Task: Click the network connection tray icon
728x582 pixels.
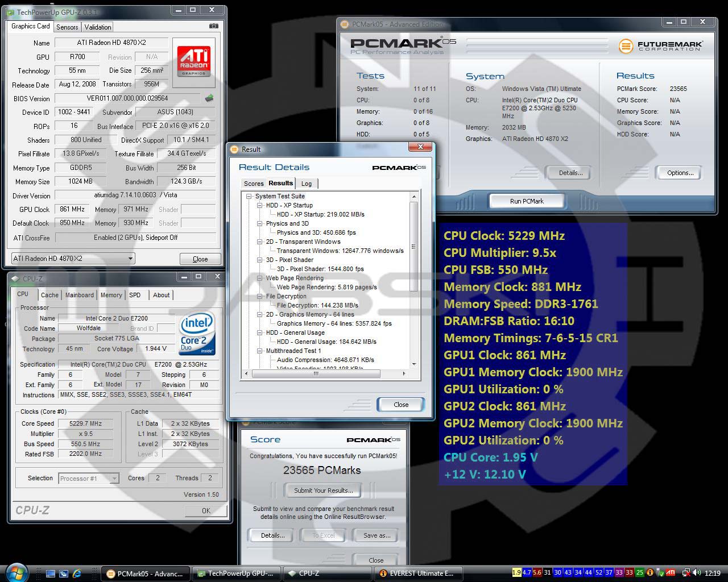Action: tap(686, 573)
